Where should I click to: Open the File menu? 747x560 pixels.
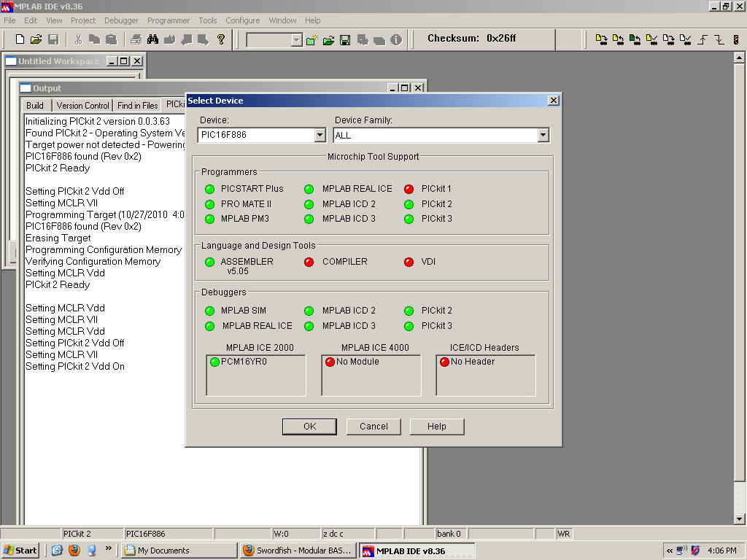click(9, 20)
